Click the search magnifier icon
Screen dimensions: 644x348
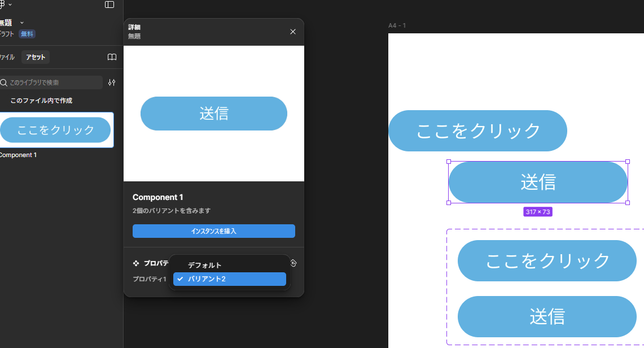click(4, 82)
